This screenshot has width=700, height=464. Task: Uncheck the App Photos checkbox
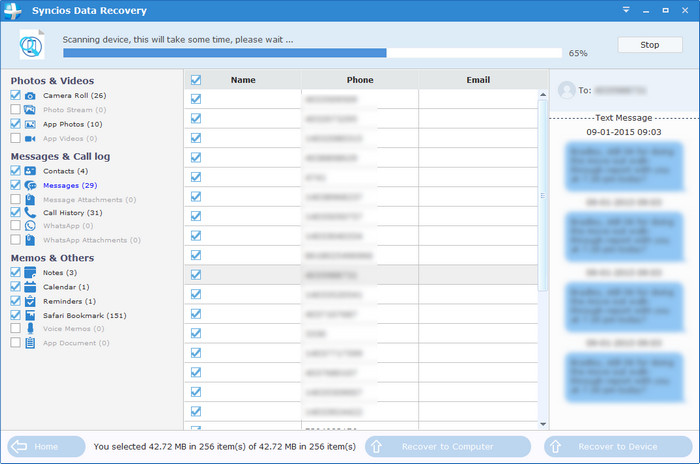click(15, 124)
